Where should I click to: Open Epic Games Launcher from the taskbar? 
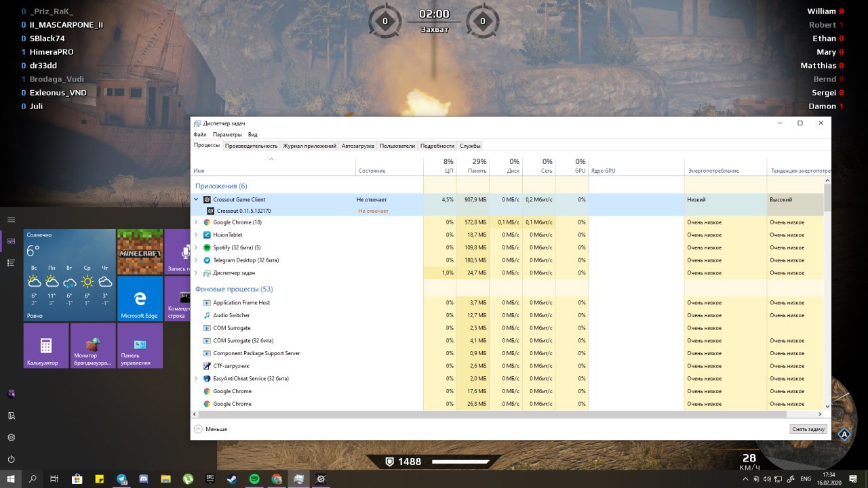click(210, 479)
